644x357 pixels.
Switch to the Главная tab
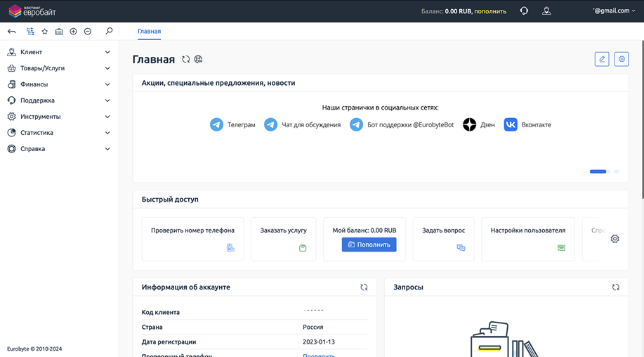coord(149,31)
